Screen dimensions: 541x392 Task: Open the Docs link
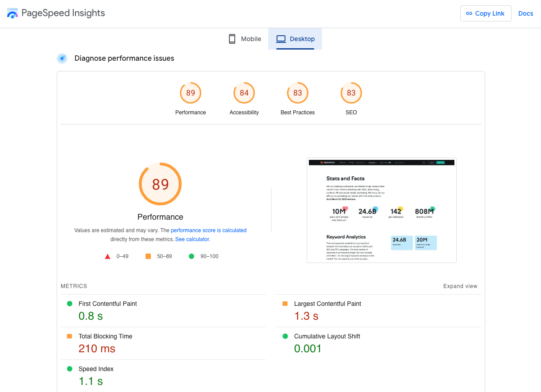525,13
